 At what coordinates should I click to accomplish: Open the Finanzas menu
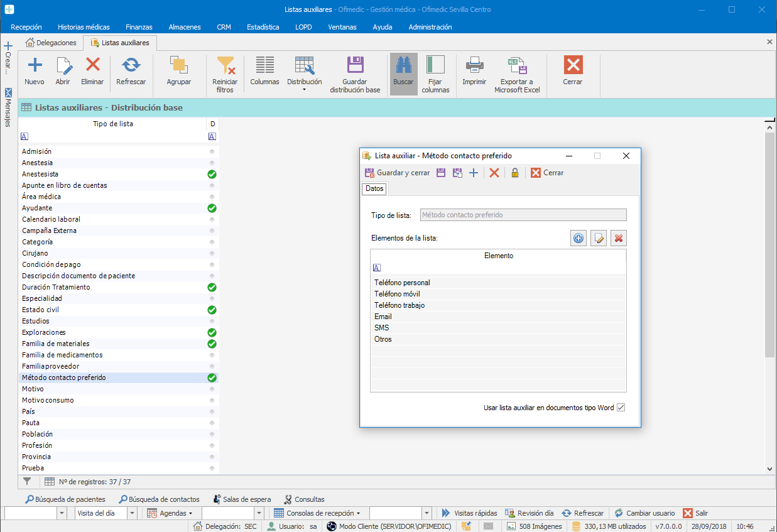139,27
